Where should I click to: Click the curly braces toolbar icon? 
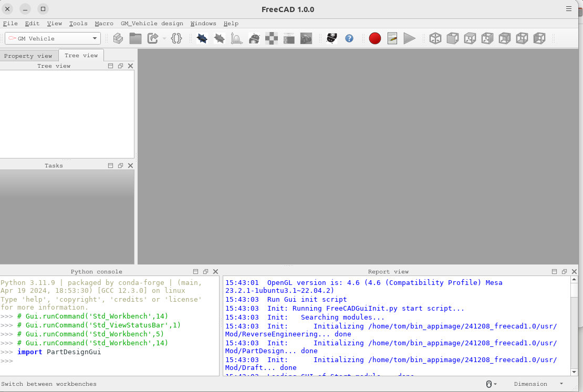pyautogui.click(x=176, y=38)
